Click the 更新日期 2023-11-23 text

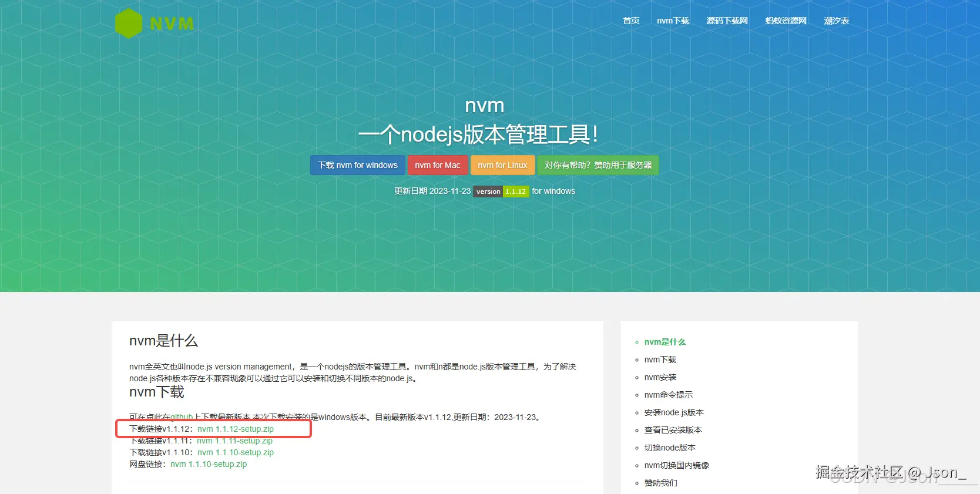[432, 191]
